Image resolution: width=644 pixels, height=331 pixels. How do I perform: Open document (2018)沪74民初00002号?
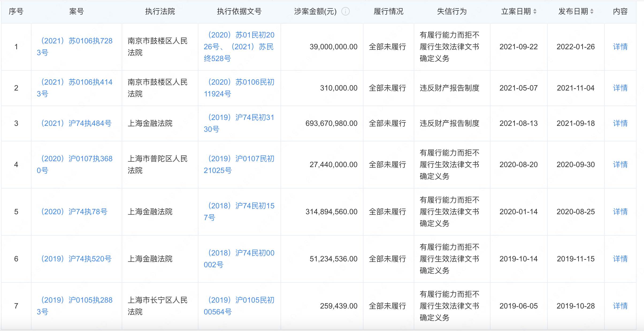coord(239,259)
